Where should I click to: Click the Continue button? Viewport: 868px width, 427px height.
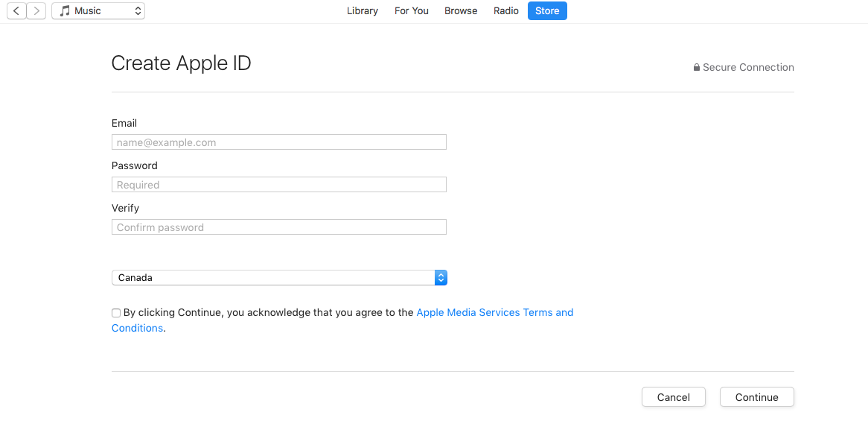757,397
